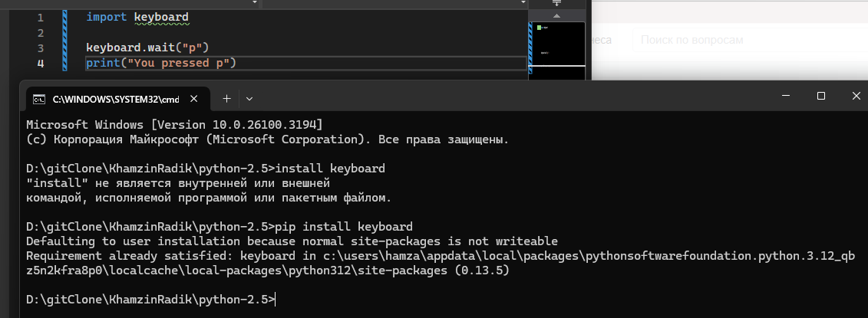Close the terminal window

[856, 96]
